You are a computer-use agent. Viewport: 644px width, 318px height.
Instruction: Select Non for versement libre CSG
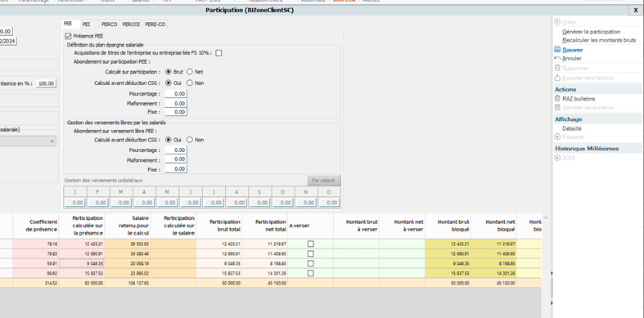[189, 140]
